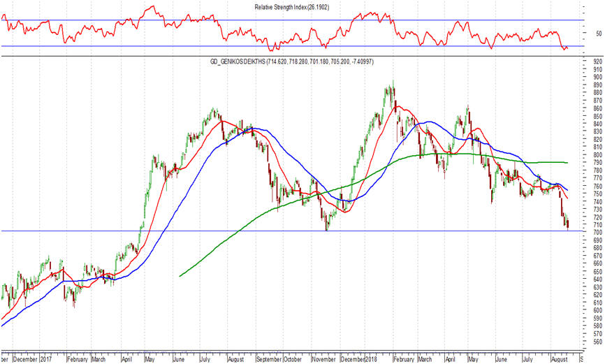Select the 860 price axis label

(x=598, y=108)
